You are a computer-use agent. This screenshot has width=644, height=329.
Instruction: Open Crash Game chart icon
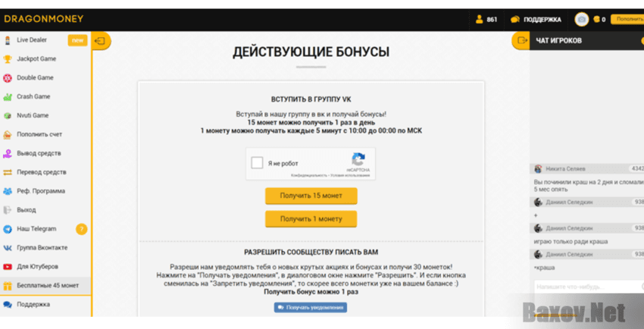pyautogui.click(x=8, y=97)
